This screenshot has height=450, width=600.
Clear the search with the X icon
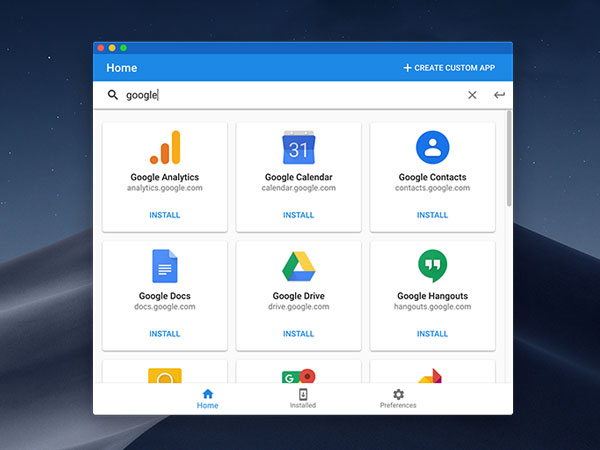472,95
